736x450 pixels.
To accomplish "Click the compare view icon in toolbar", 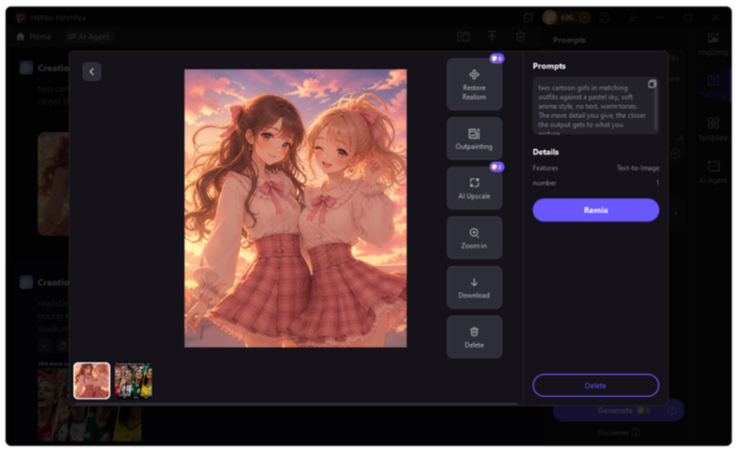I will coord(463,37).
